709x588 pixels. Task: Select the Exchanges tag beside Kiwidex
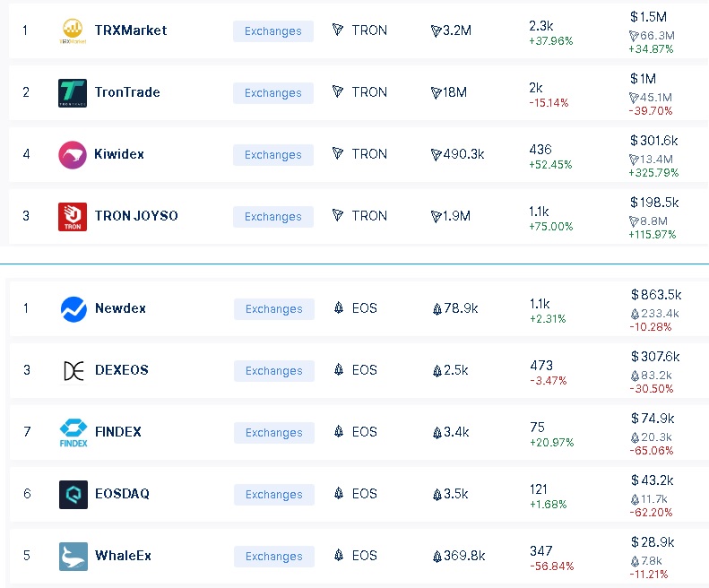click(x=273, y=155)
